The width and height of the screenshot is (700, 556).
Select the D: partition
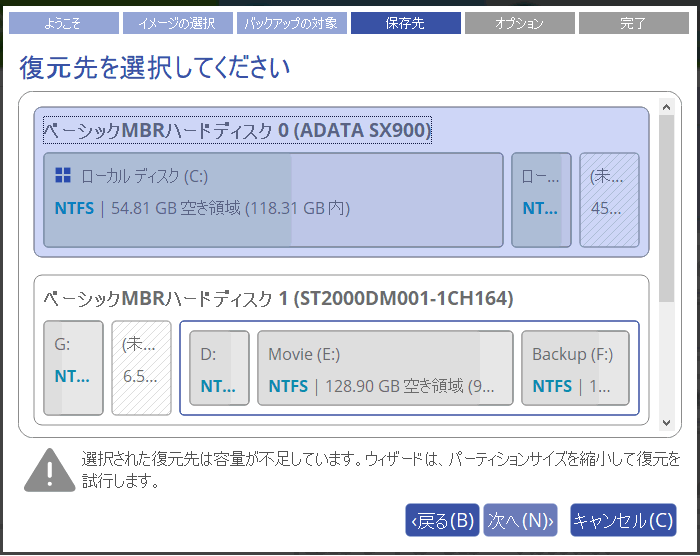coord(219,368)
